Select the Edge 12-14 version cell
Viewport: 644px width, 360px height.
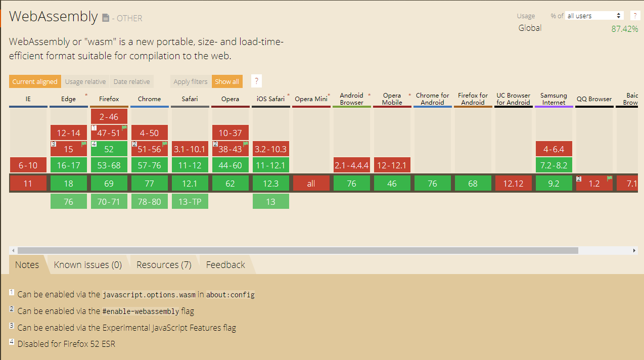coord(69,133)
